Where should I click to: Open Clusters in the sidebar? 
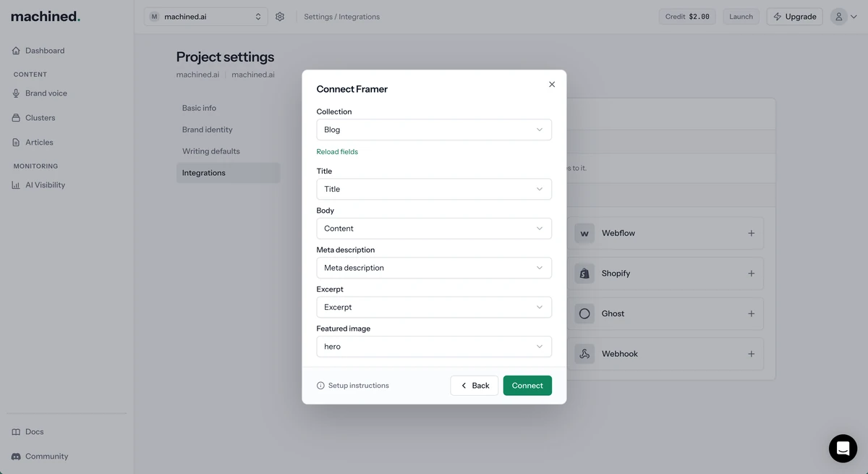tap(41, 118)
